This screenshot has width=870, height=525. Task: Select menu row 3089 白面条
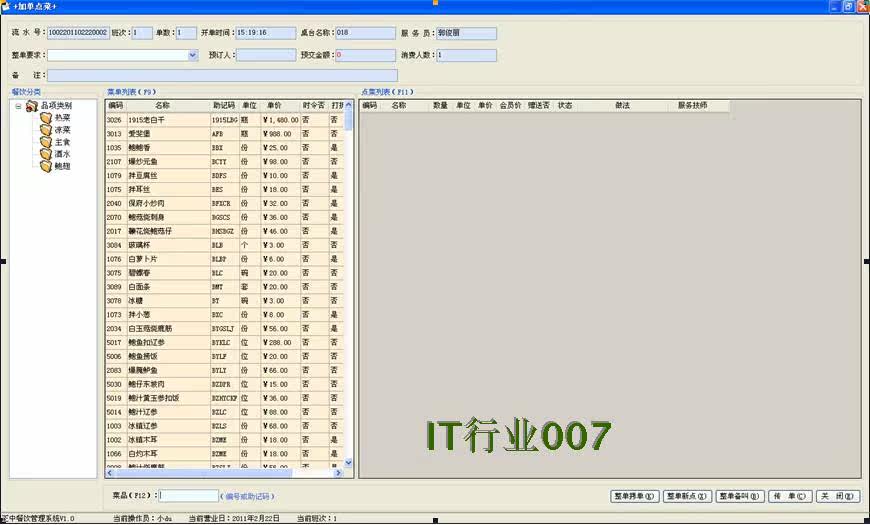coord(225,287)
